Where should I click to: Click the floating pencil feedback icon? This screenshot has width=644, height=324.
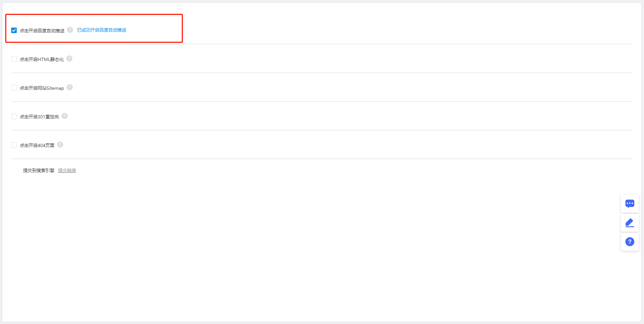pos(629,223)
